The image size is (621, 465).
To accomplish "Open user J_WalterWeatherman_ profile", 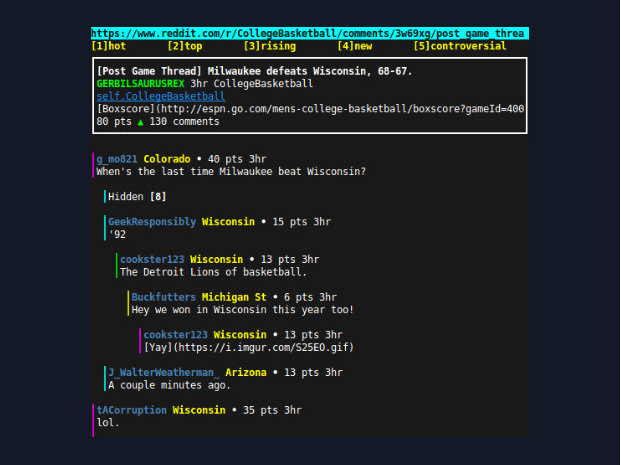I will pyautogui.click(x=164, y=373).
